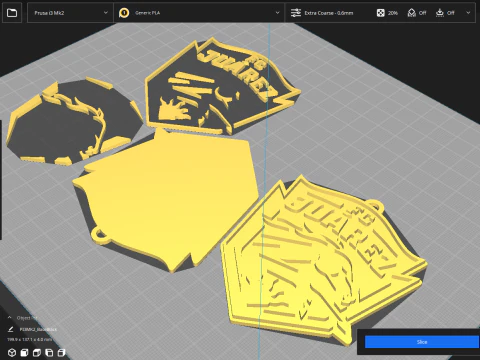Click the extruder 1 icon beside Generic PLA
Screen dimensions: 480x360
(124, 13)
